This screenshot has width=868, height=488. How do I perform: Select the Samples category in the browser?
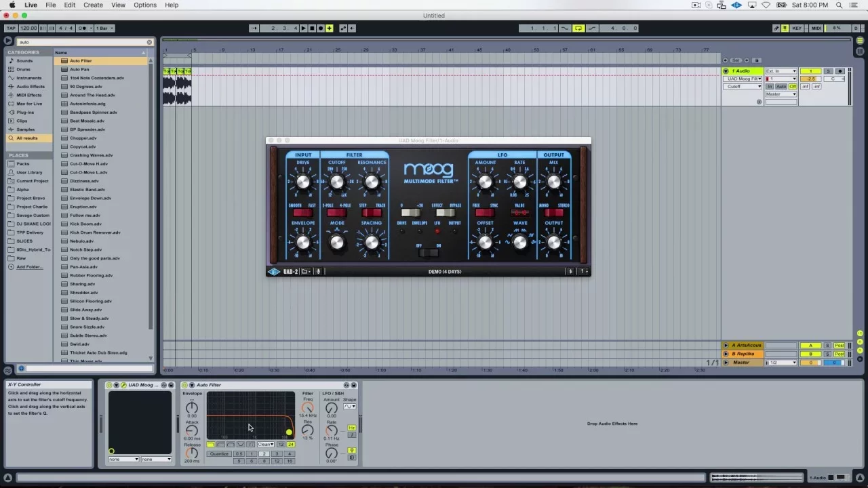click(29, 129)
